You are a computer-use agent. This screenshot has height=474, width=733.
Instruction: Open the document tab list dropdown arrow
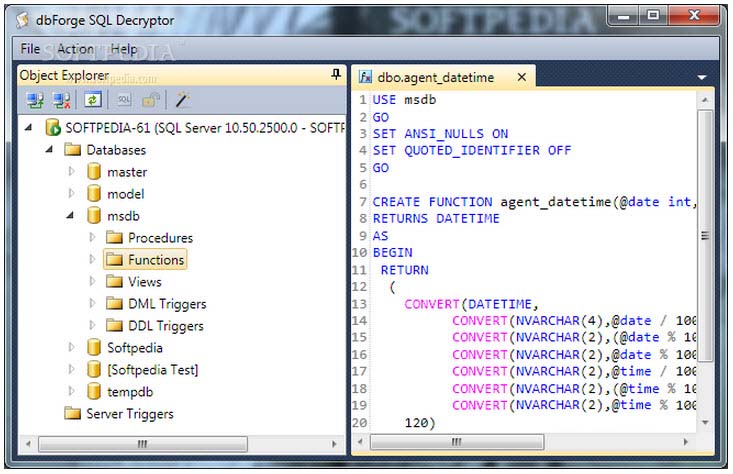702,77
